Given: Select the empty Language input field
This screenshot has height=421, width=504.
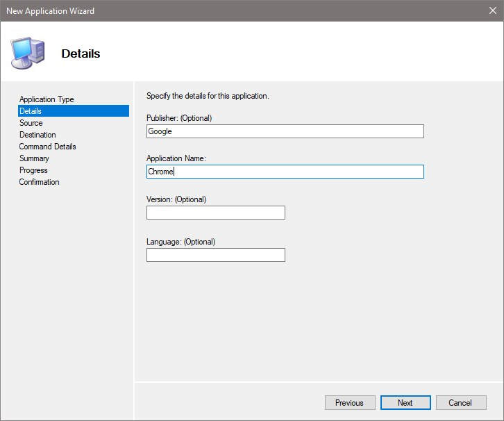Looking at the screenshot, I should [x=216, y=255].
